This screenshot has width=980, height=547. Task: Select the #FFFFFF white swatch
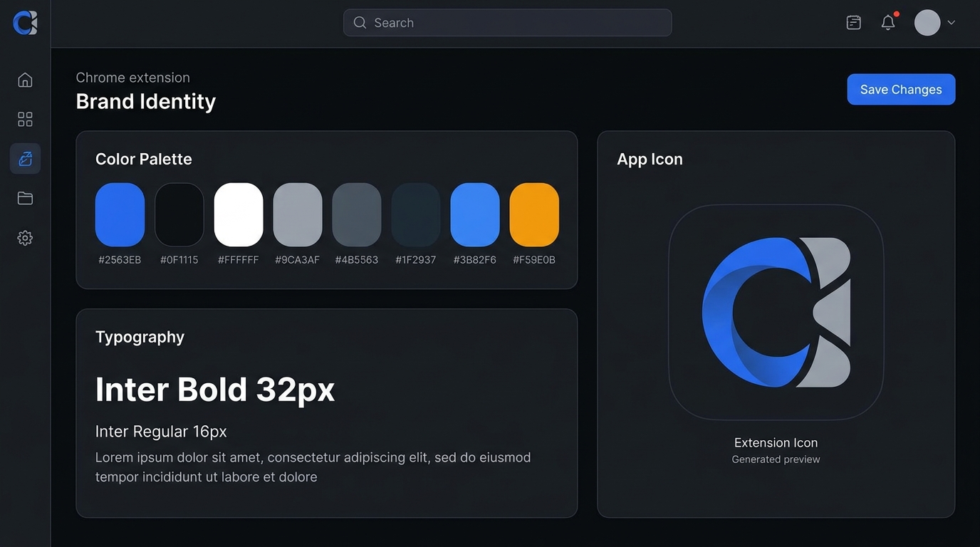click(239, 214)
